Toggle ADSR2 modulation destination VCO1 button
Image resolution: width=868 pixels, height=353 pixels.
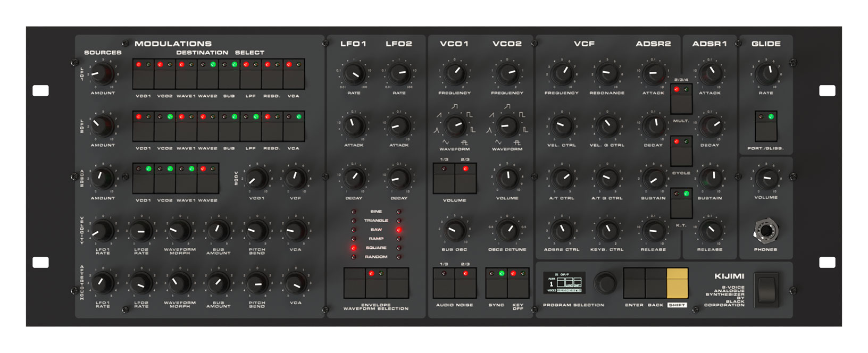click(x=143, y=178)
